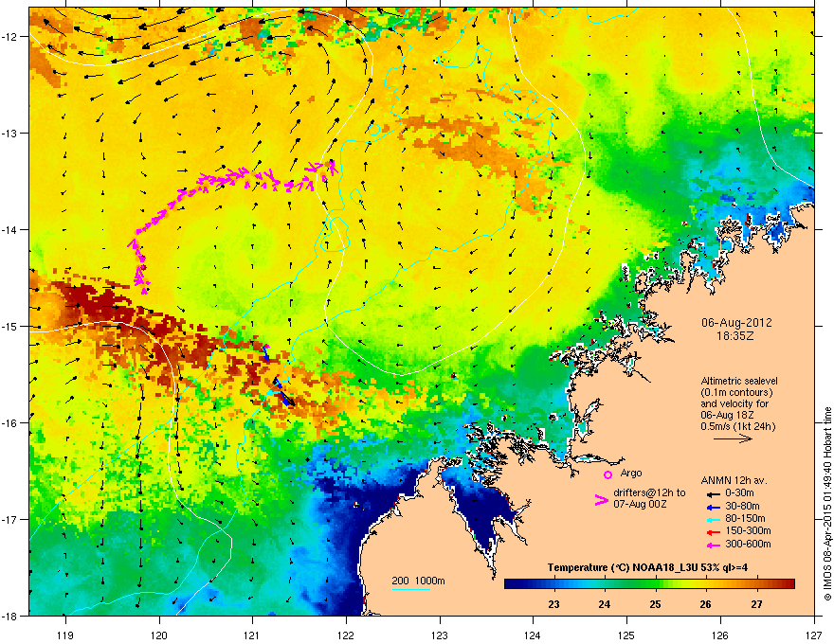Click the '0-30m' depth label
Image resolution: width=834 pixels, height=644 pixels.
[x=739, y=492]
